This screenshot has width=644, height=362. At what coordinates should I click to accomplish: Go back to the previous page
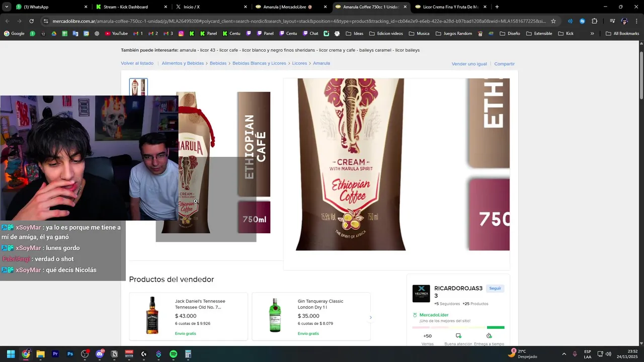7,21
